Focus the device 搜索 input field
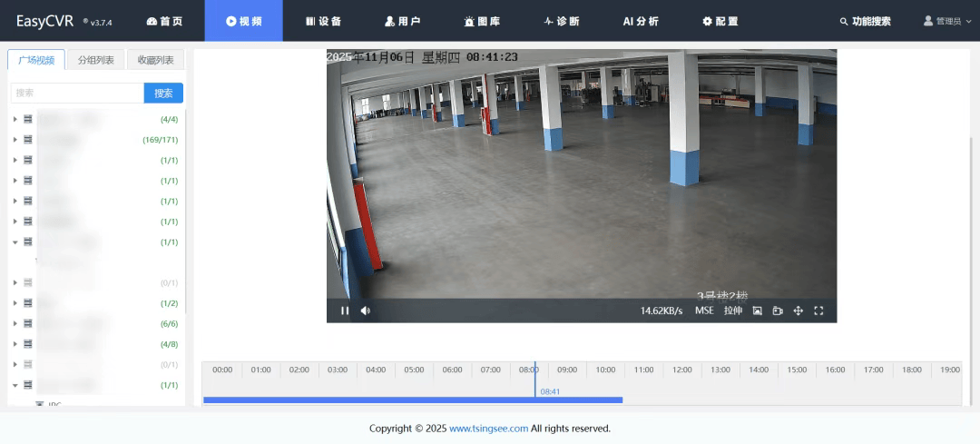980x444 pixels. 77,93
